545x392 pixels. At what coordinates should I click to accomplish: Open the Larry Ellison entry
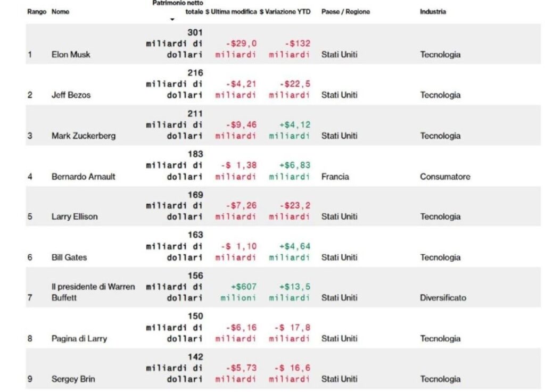point(75,216)
